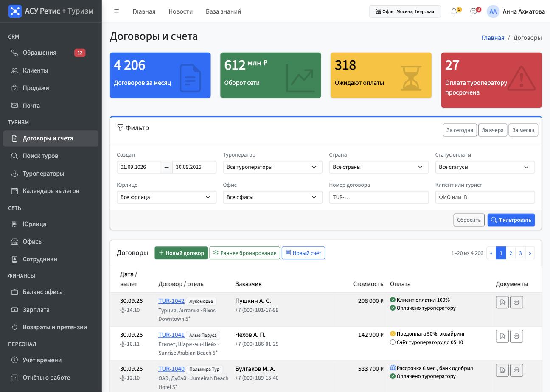Go to pagination page 2
Viewport: 550px width, 392px height.
(511, 253)
